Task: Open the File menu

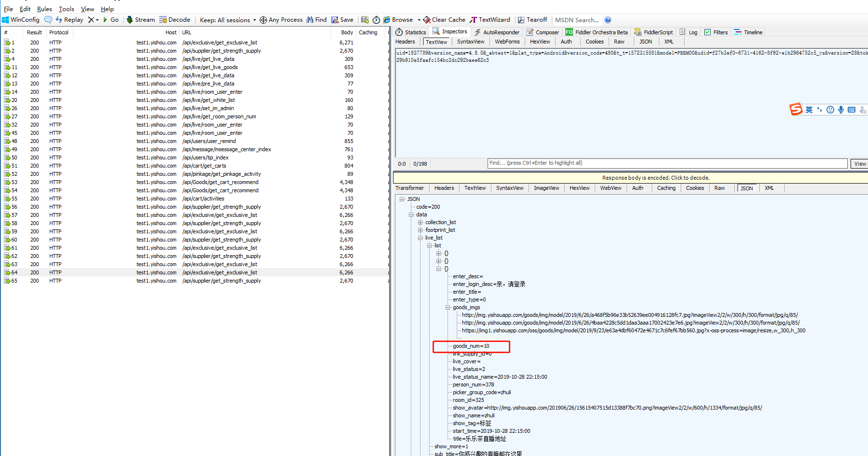Action: pos(8,9)
